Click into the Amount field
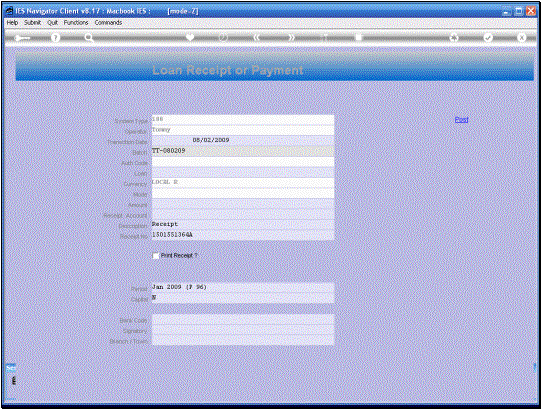This screenshot has height=409, width=541. tap(243, 205)
